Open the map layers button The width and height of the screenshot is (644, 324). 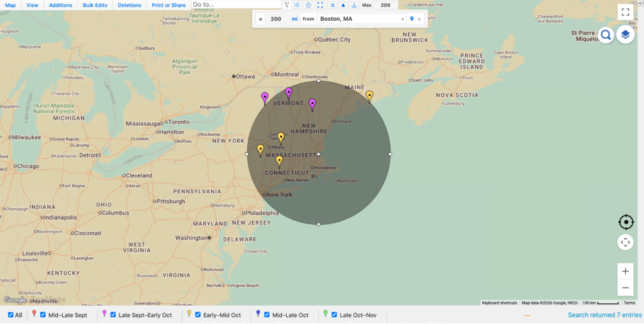(625, 35)
